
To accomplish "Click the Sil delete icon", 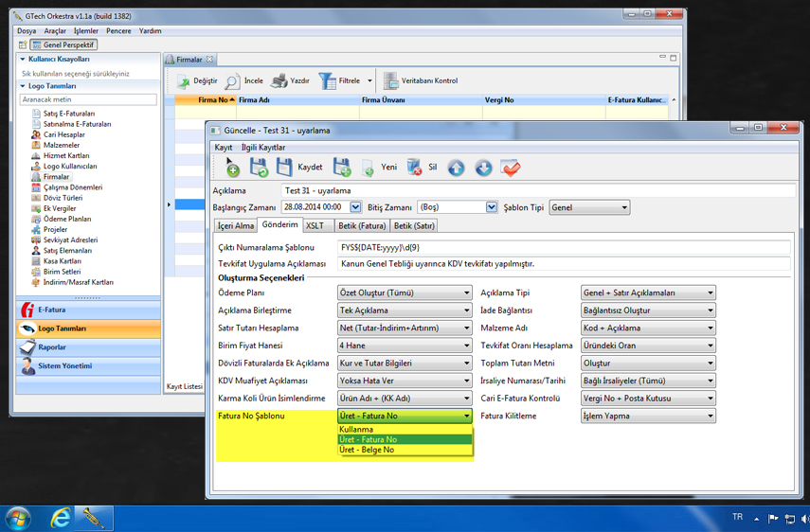I will 414,168.
